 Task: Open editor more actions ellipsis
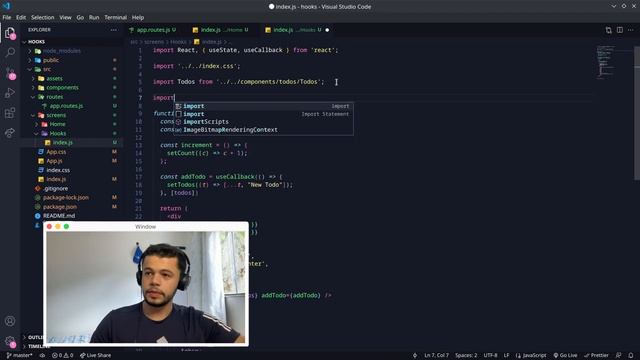(631, 30)
